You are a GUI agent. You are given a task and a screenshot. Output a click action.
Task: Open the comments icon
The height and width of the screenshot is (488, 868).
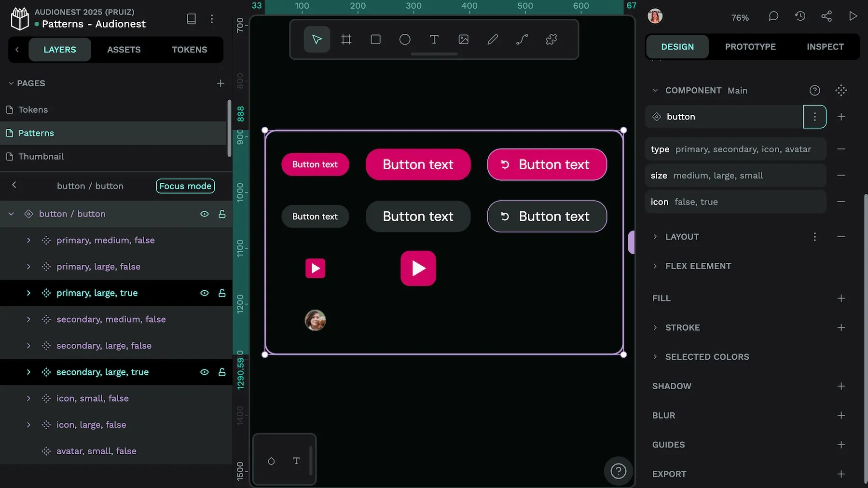[773, 16]
